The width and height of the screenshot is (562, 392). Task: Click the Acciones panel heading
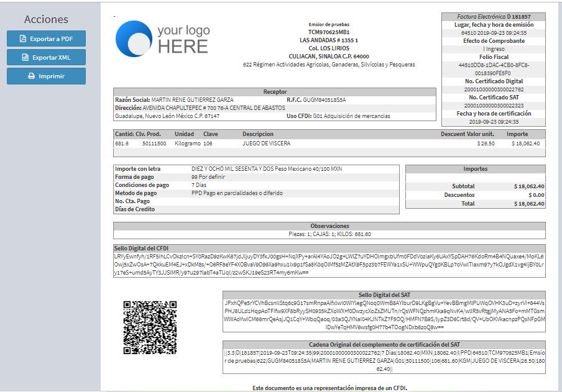[46, 19]
